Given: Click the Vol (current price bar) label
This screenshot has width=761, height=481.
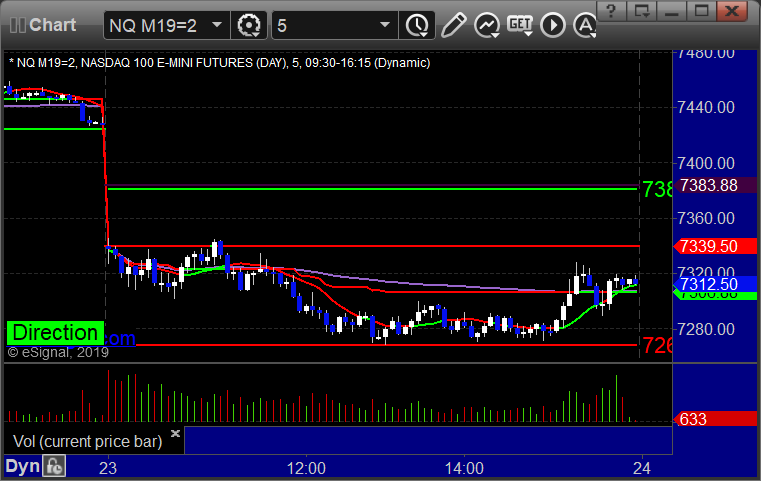Looking at the screenshot, I should (x=87, y=441).
